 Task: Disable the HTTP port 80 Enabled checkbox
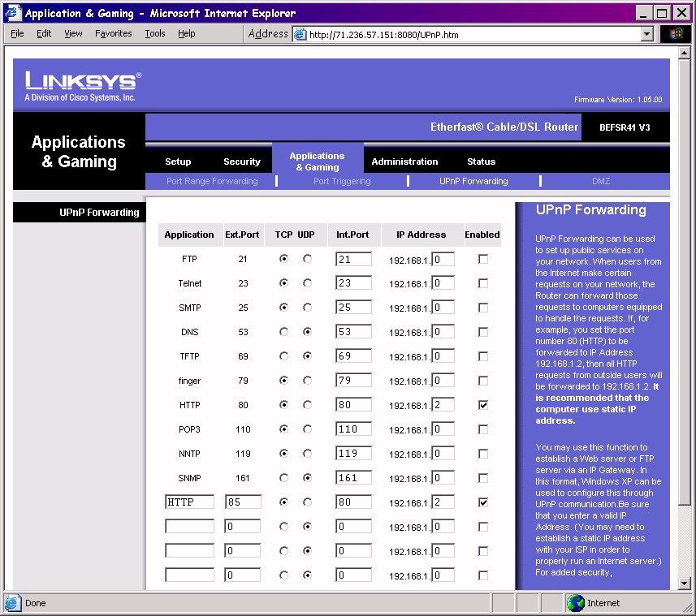pos(483,405)
